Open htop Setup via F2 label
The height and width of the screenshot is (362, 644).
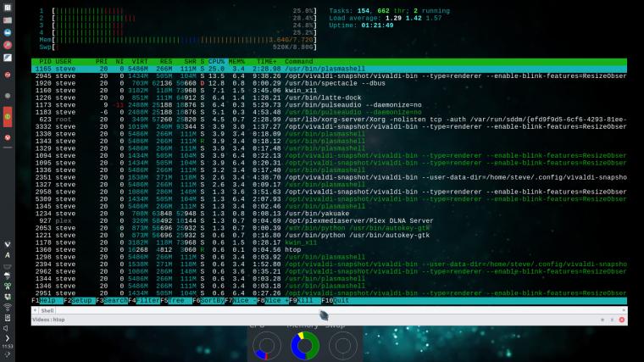click(80, 301)
